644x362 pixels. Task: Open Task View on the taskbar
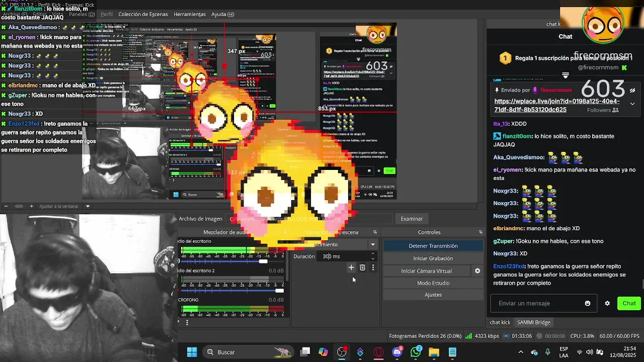pos(305,352)
